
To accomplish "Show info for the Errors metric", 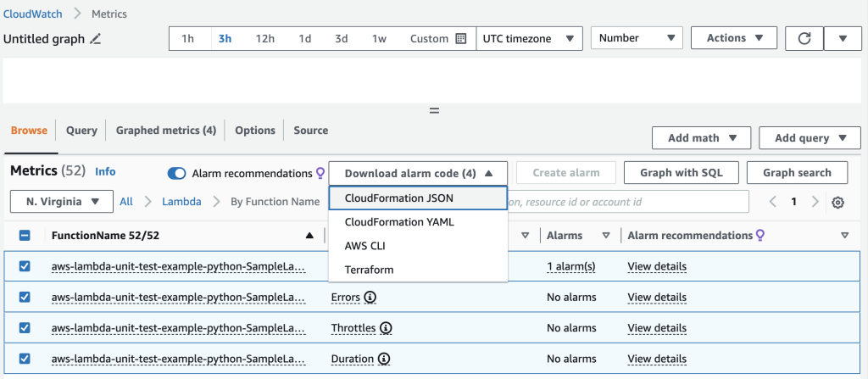I will tap(370, 298).
